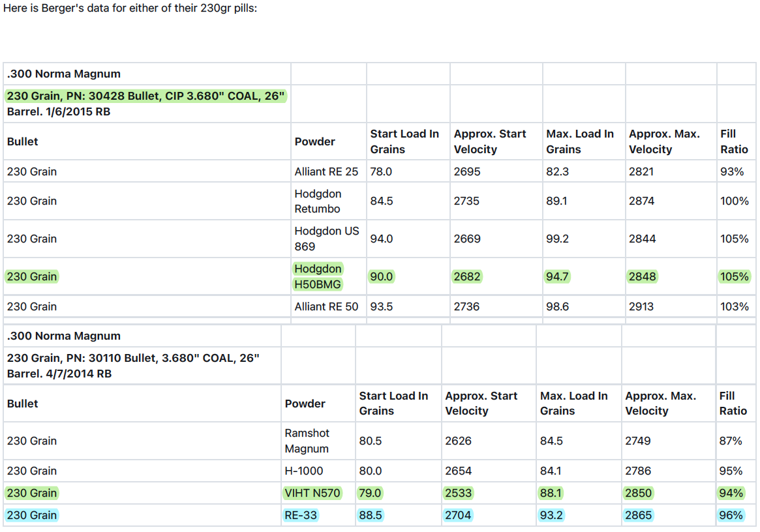Select the 78.0 start load value
The image size is (760, 532).
(x=382, y=171)
